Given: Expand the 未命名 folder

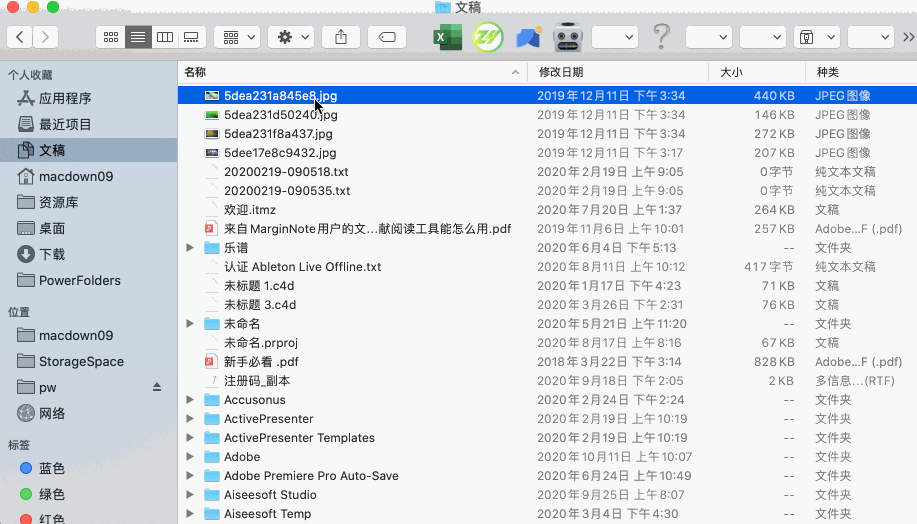Looking at the screenshot, I should [190, 323].
